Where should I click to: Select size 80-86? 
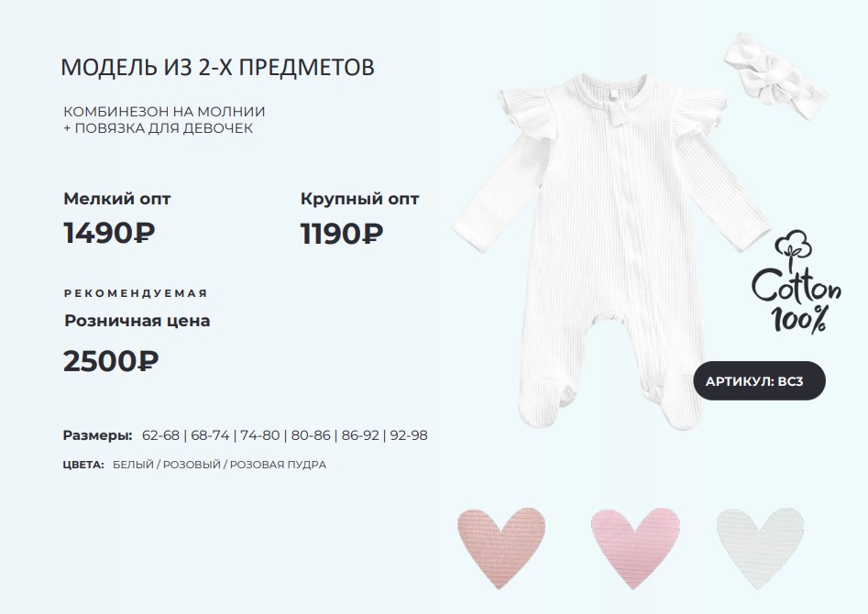click(x=309, y=435)
